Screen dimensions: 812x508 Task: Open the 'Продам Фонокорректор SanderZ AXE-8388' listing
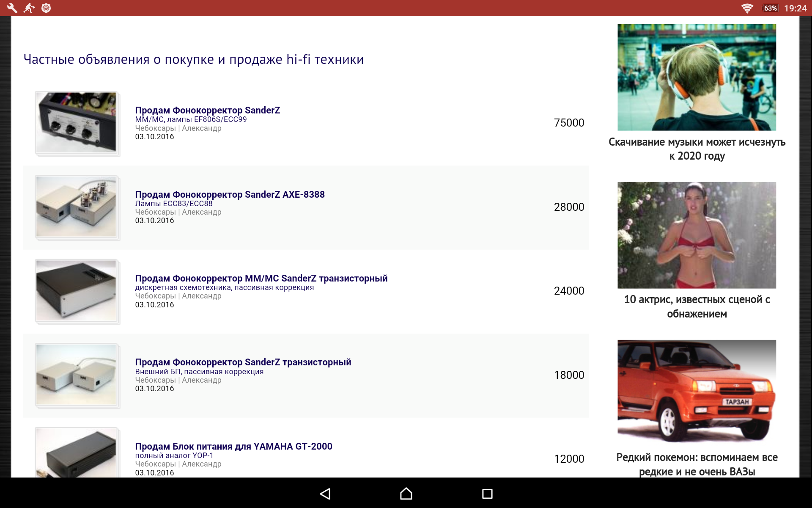pos(230,194)
